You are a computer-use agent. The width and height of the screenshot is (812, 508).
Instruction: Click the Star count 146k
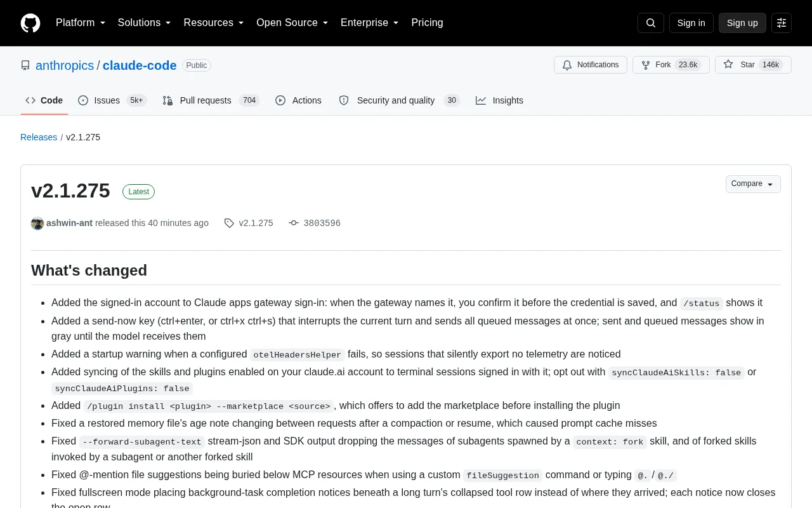(x=771, y=65)
